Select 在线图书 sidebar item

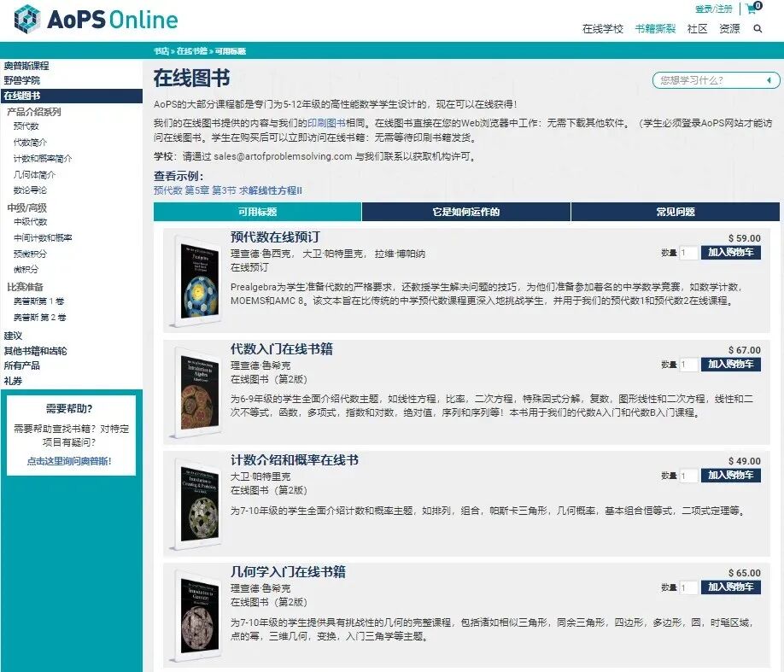point(71,96)
